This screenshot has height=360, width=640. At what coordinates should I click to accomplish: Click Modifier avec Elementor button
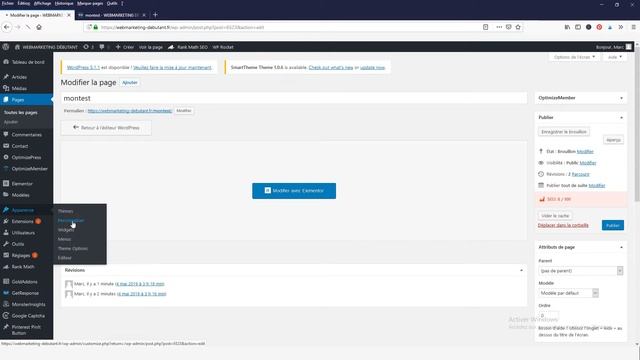(294, 191)
